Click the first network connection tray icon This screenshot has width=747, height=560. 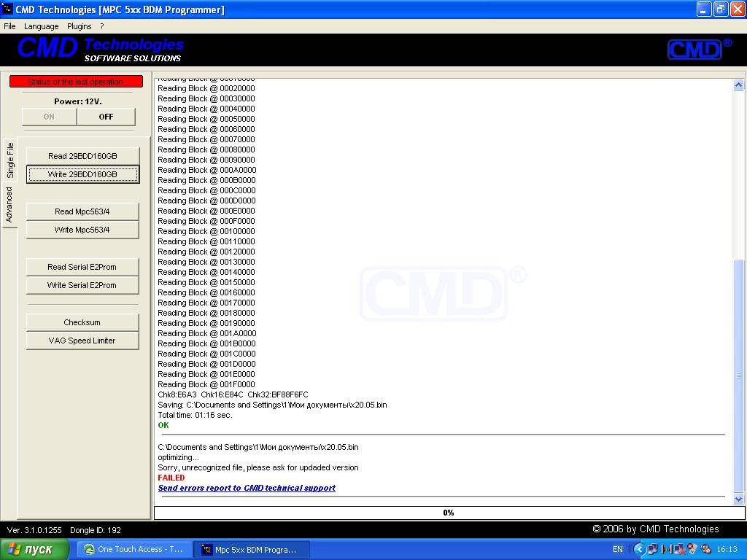652,549
